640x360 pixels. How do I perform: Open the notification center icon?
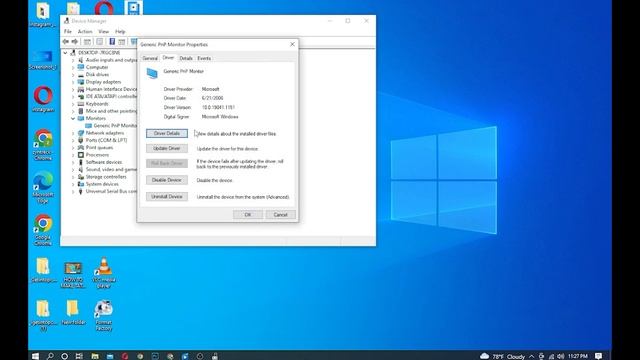click(x=598, y=356)
